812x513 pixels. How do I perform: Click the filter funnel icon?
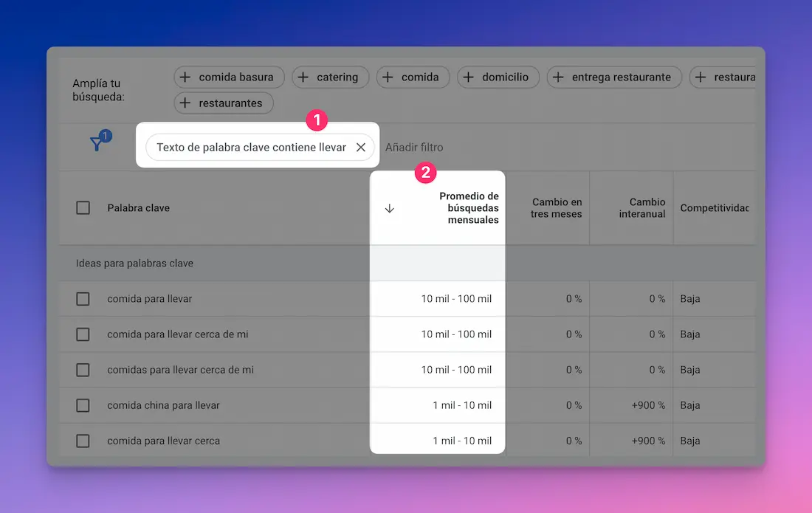click(x=97, y=144)
